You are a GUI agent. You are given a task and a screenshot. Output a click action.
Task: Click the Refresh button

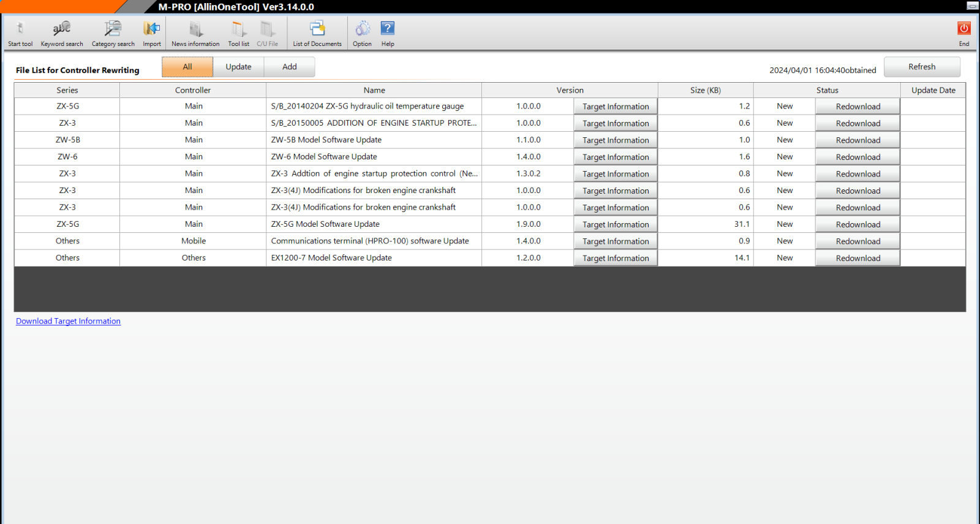click(x=922, y=67)
